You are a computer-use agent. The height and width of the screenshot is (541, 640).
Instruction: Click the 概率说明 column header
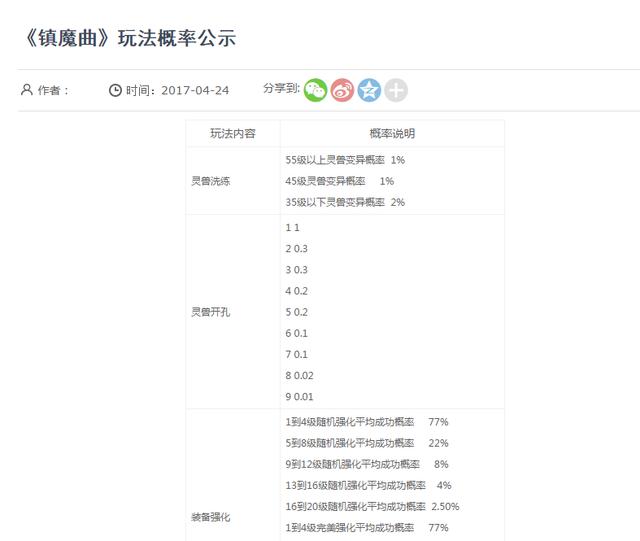click(391, 134)
